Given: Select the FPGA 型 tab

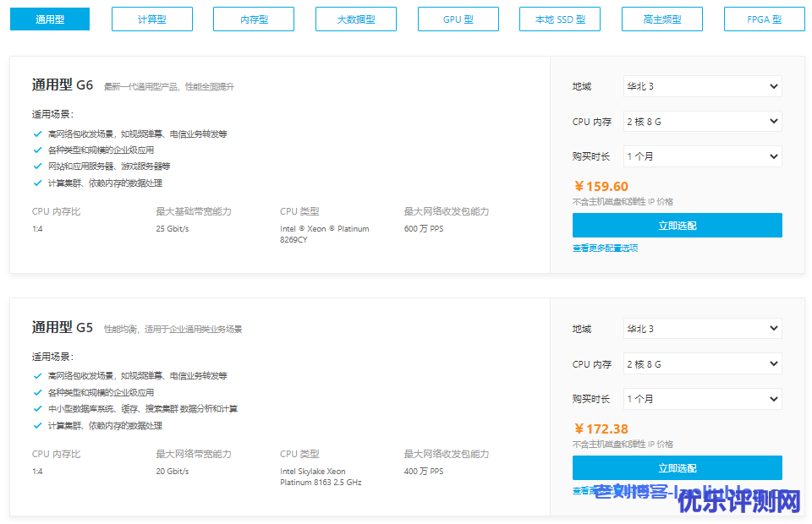Looking at the screenshot, I should (764, 19).
